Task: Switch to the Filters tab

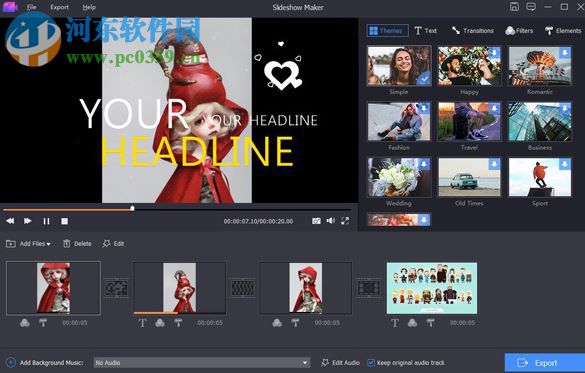Action: [519, 31]
